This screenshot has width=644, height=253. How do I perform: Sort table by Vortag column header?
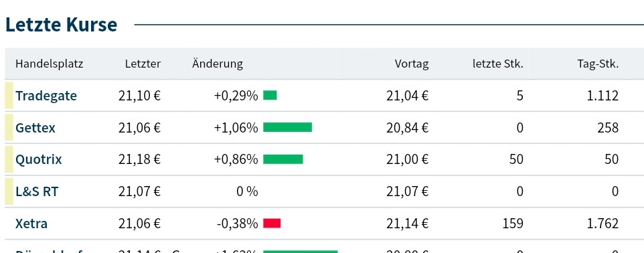412,64
